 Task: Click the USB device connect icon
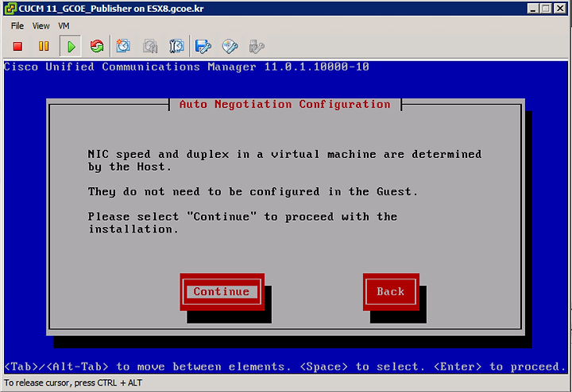pyautogui.click(x=257, y=46)
